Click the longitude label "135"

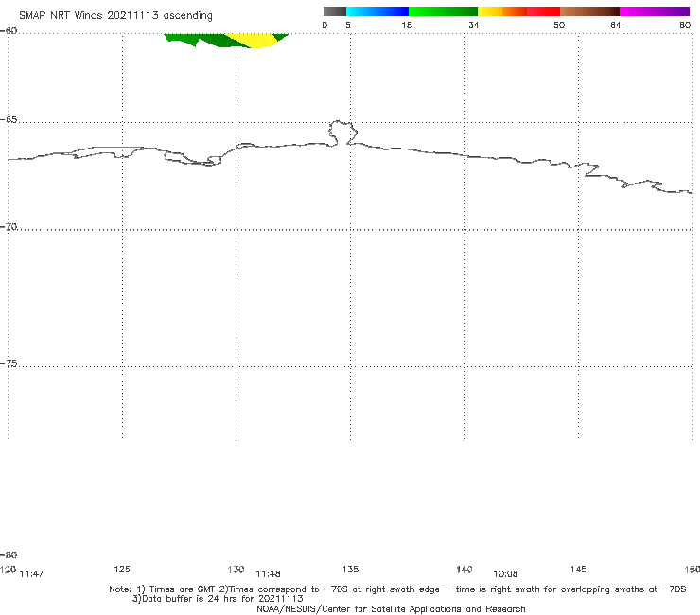pos(350,569)
